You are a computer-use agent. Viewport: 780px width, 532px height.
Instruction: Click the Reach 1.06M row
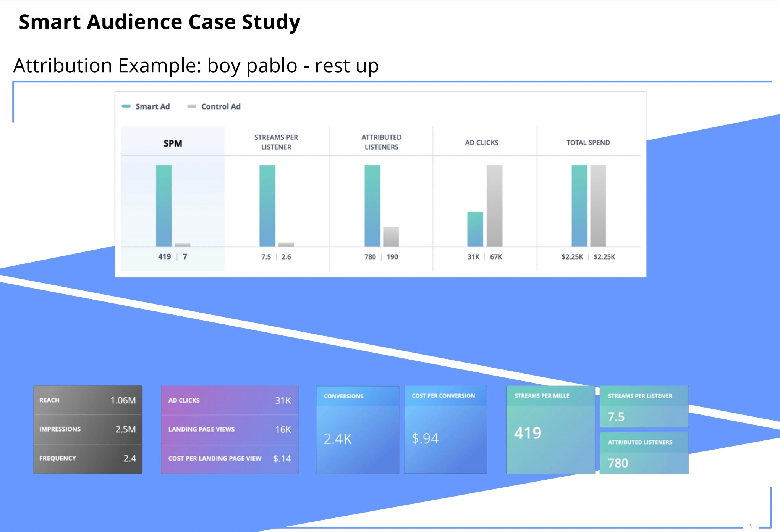point(87,400)
